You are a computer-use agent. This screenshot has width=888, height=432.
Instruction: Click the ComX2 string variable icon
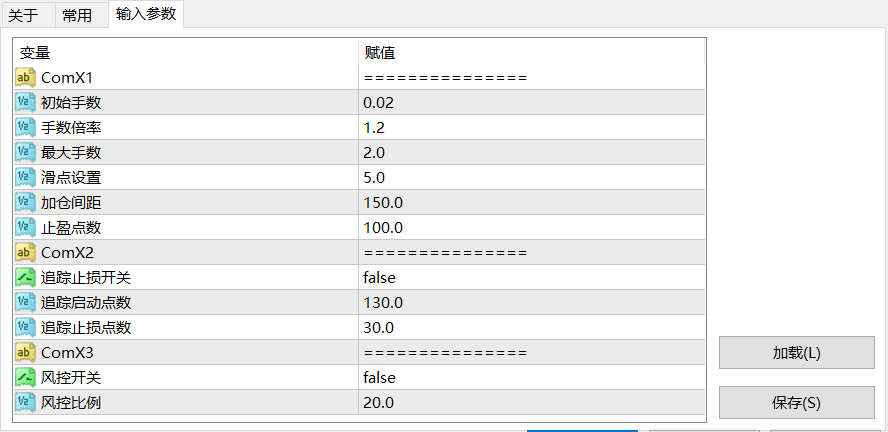point(26,253)
